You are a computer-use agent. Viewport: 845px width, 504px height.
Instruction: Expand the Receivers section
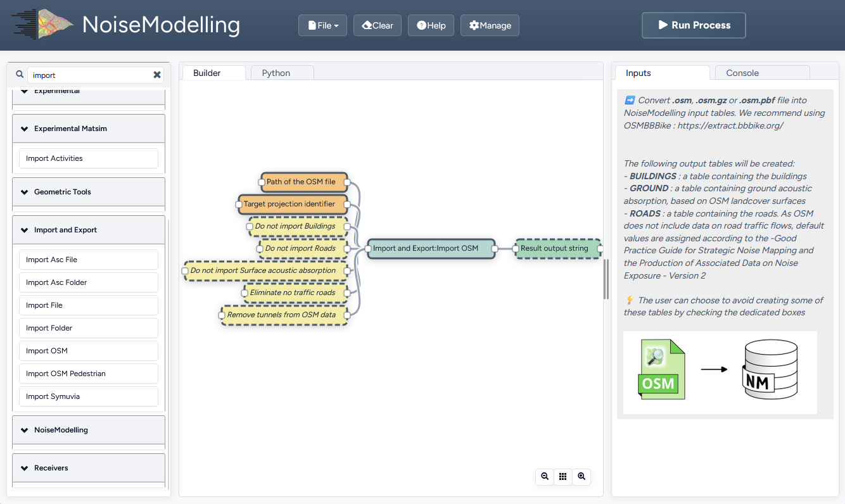[x=89, y=468]
